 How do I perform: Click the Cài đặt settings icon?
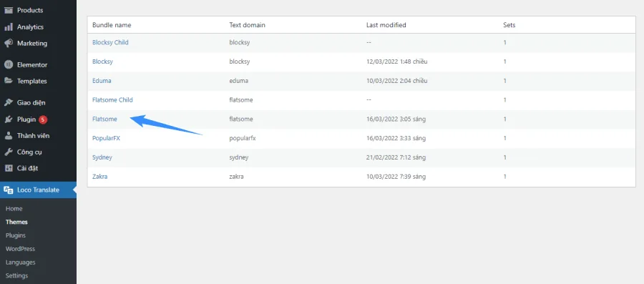[8, 168]
